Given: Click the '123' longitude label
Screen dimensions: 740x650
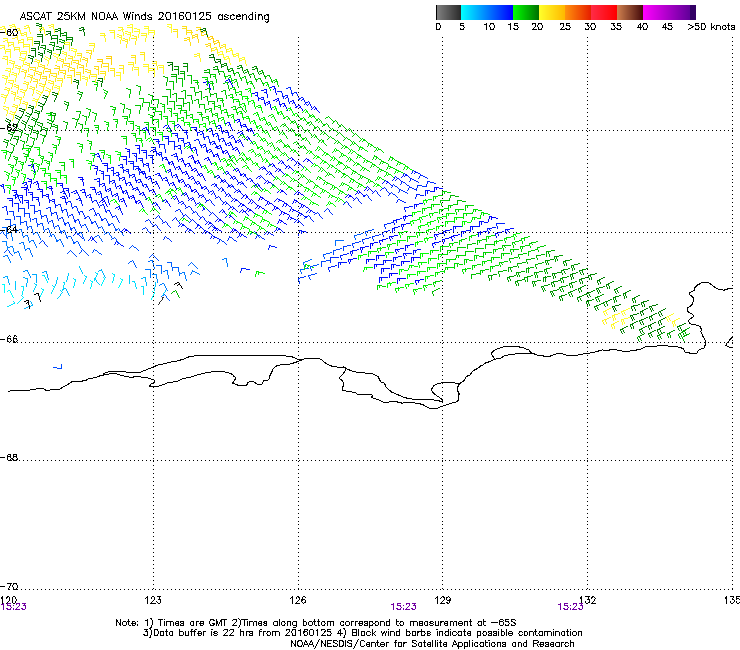Looking at the screenshot, I should (x=153, y=600).
